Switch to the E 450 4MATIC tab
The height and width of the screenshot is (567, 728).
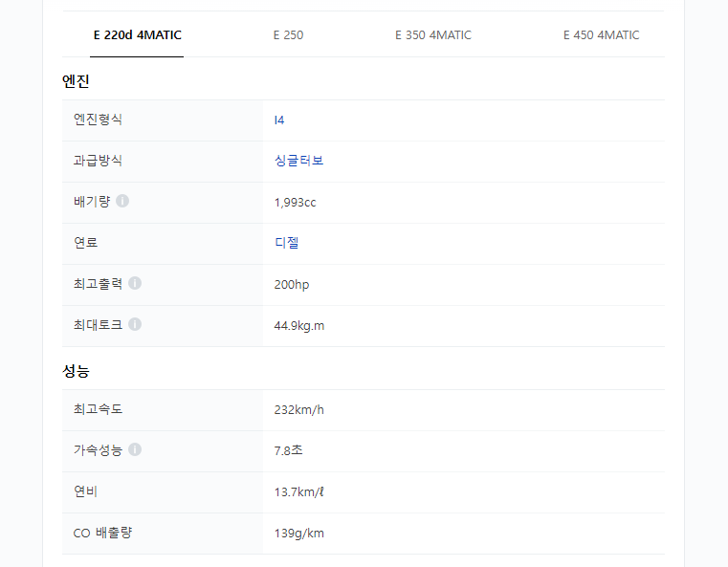point(601,35)
